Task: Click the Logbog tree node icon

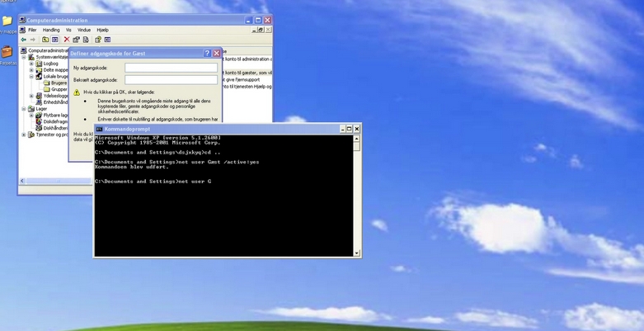Action: tap(39, 64)
